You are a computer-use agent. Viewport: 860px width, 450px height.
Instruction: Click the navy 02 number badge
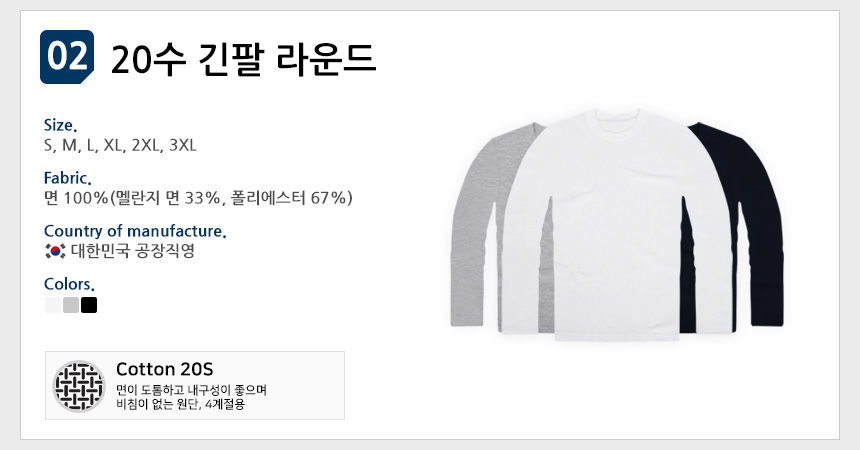[x=67, y=57]
